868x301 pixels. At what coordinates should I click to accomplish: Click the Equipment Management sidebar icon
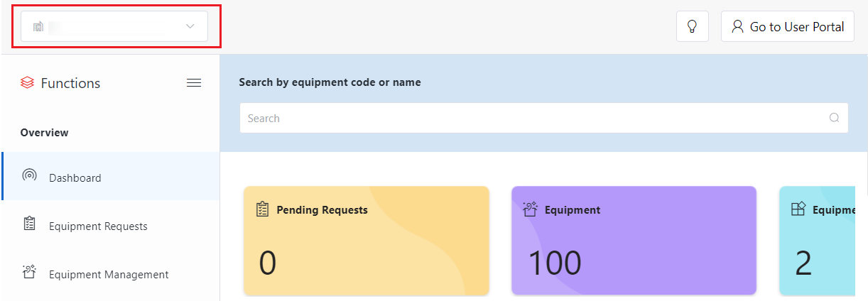pyautogui.click(x=29, y=272)
